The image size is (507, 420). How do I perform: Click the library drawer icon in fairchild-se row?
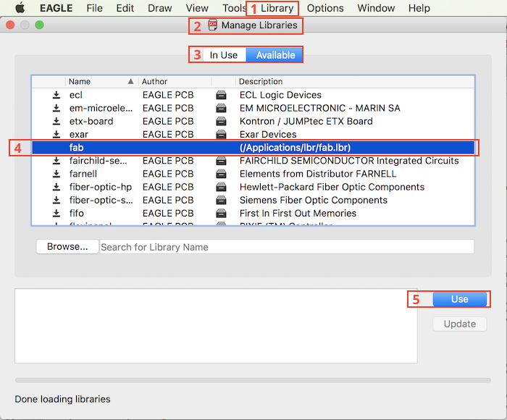coord(221,161)
